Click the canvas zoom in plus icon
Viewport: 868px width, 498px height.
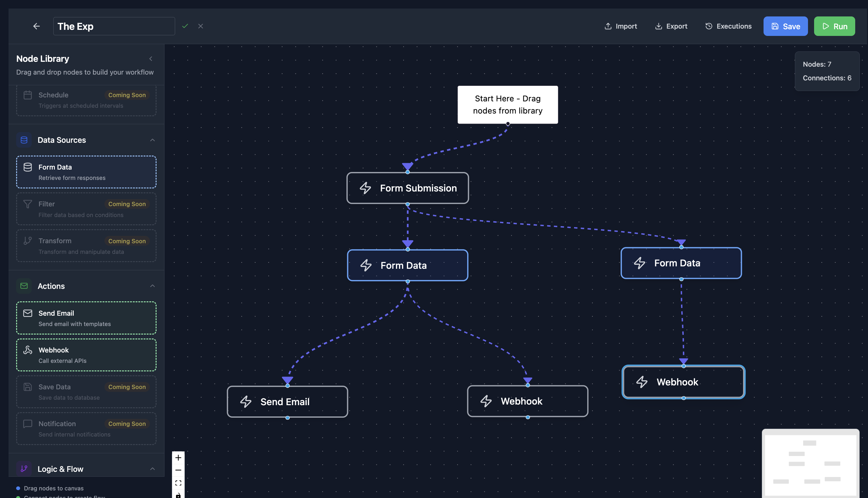[178, 458]
